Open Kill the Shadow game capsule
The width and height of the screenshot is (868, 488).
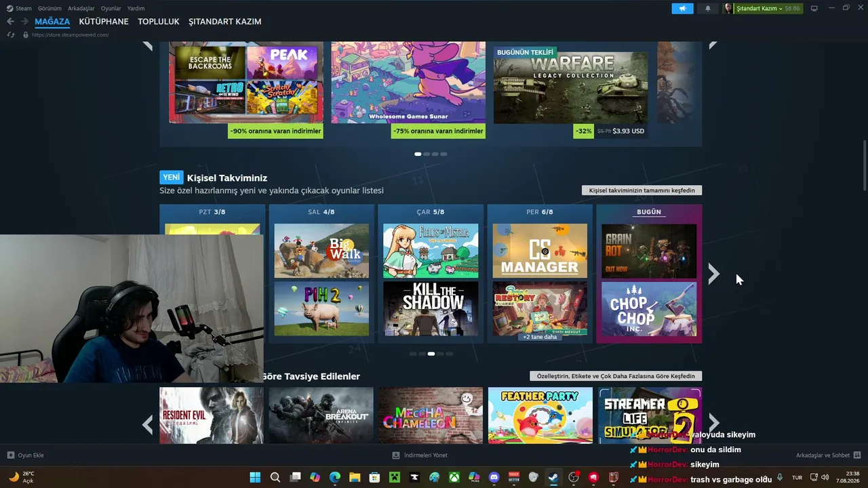(431, 309)
